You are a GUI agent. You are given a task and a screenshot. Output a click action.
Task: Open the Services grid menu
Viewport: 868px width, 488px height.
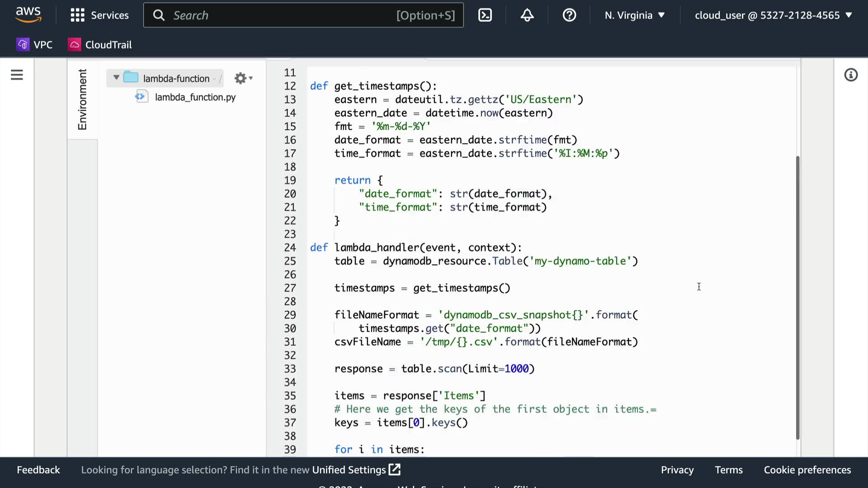[x=99, y=15]
